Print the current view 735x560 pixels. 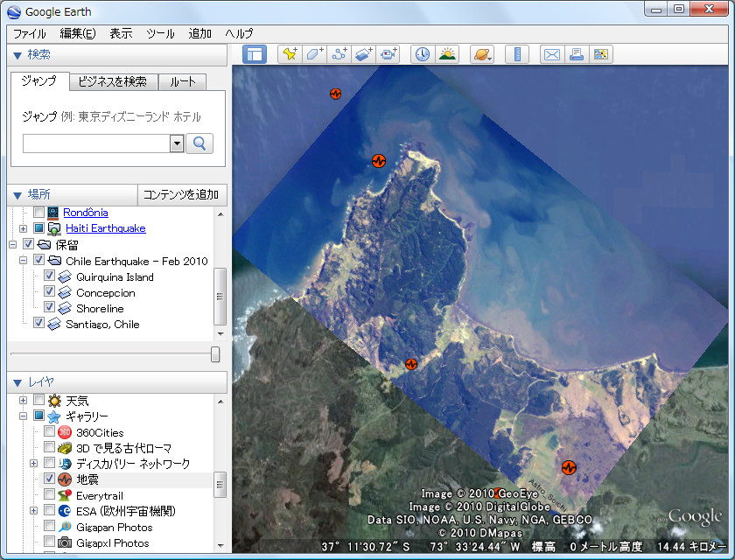pyautogui.click(x=576, y=54)
